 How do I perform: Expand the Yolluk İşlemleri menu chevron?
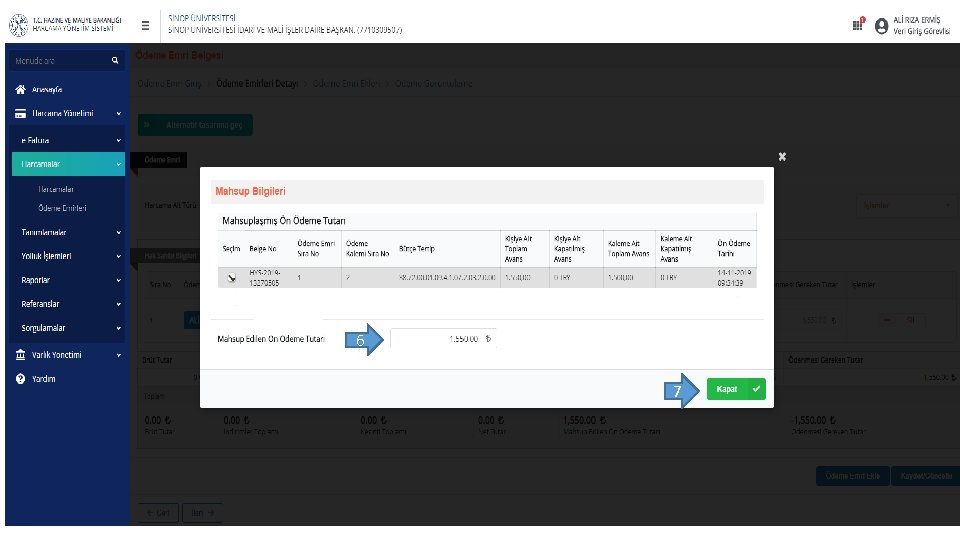tap(119, 257)
